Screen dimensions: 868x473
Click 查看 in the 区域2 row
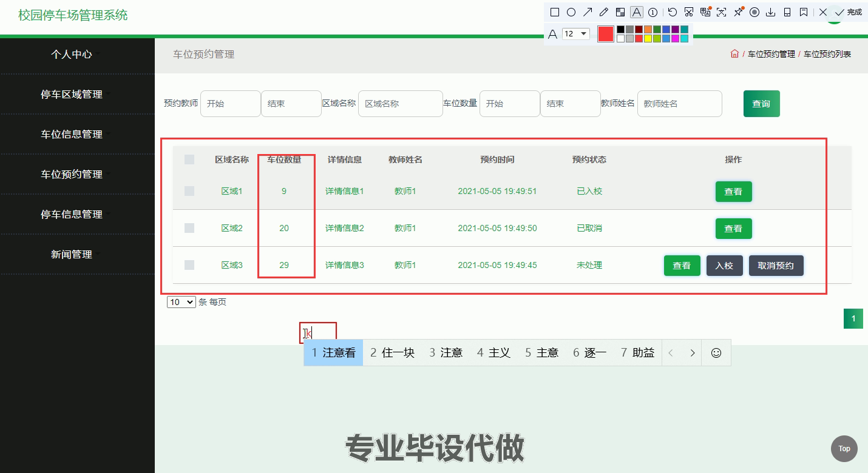(733, 229)
